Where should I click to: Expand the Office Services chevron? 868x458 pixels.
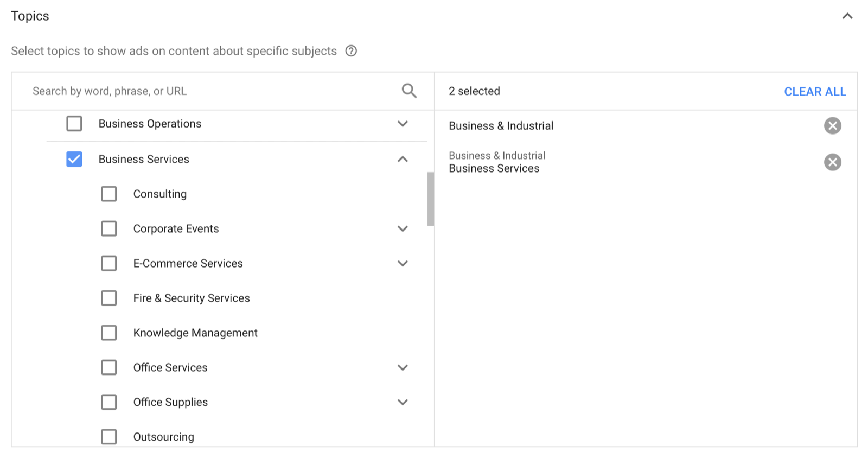click(403, 367)
